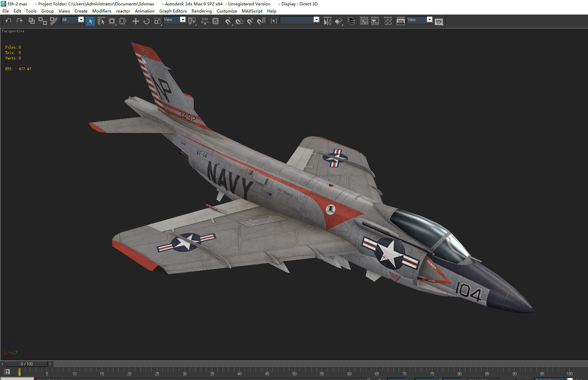Click the Edit Named Selection Sets icon

point(274,21)
